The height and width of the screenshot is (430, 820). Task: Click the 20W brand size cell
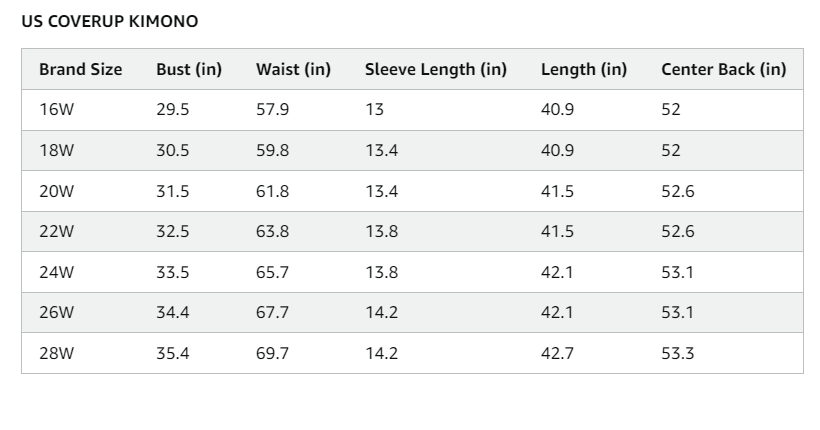[57, 191]
